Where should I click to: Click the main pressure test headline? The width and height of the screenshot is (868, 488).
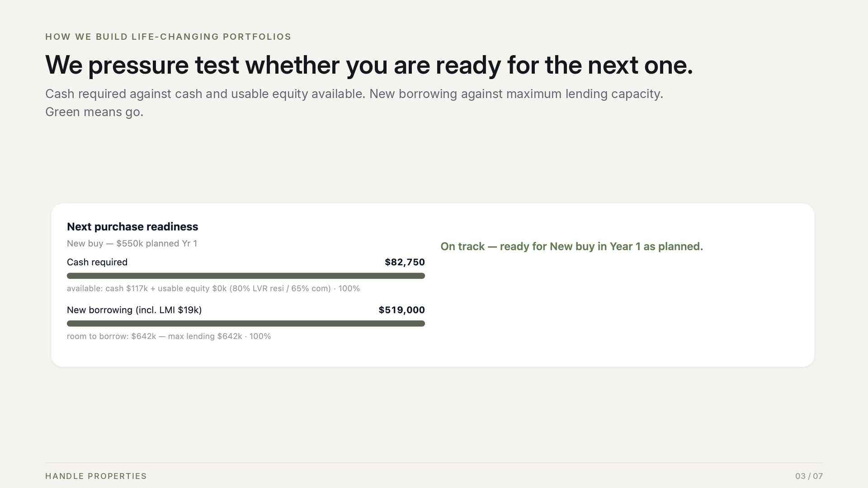[x=369, y=65]
